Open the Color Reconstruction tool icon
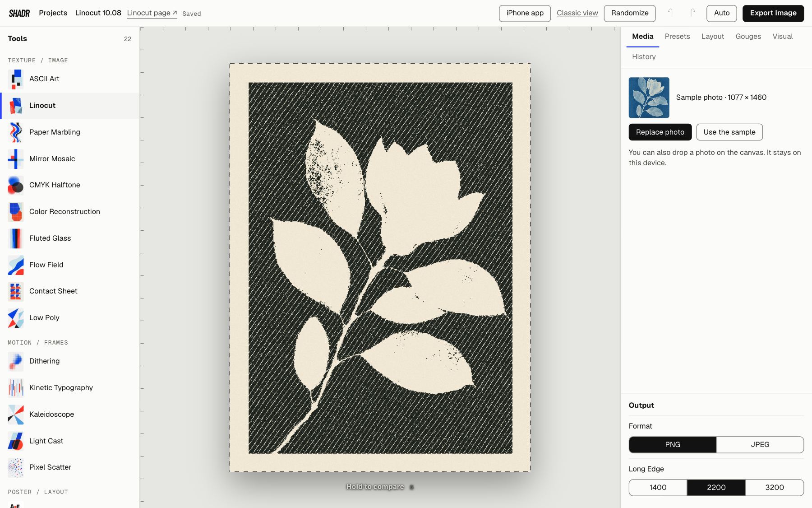 point(16,212)
